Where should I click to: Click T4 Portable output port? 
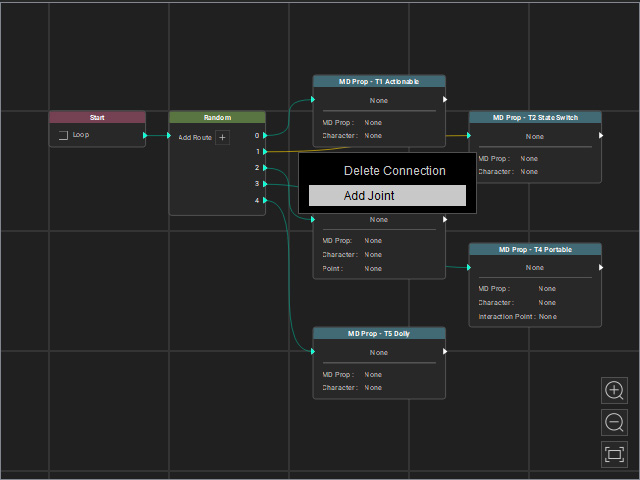tap(601, 267)
